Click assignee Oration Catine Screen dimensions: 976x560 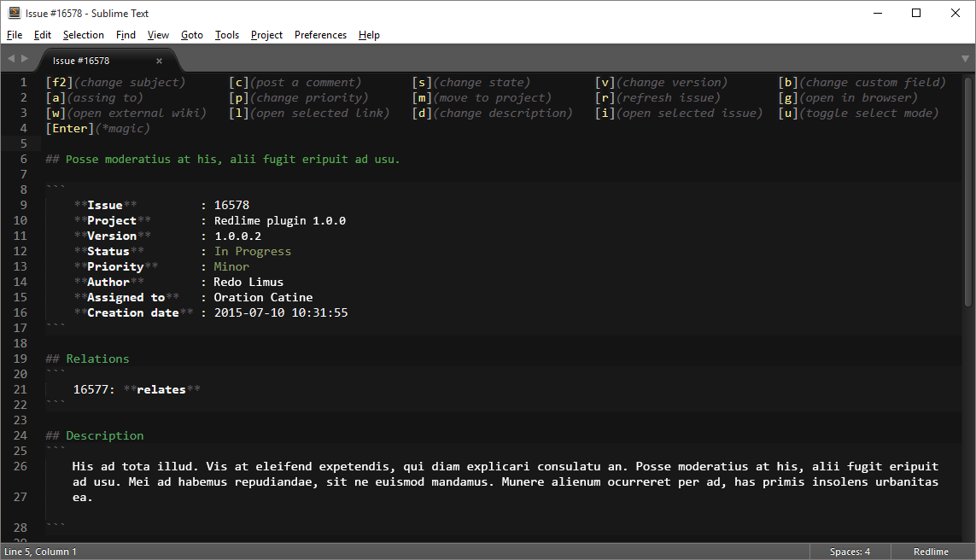coord(263,297)
